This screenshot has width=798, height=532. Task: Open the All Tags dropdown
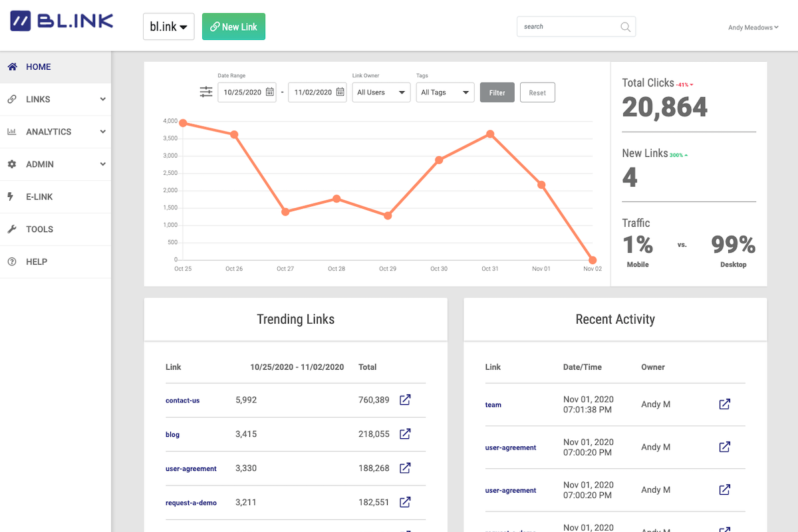click(x=445, y=92)
